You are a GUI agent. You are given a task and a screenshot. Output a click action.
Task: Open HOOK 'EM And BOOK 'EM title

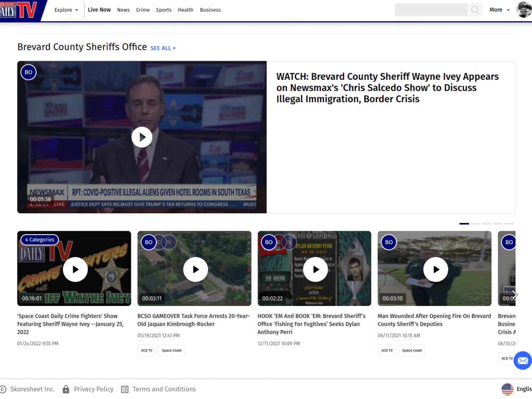coord(311,324)
